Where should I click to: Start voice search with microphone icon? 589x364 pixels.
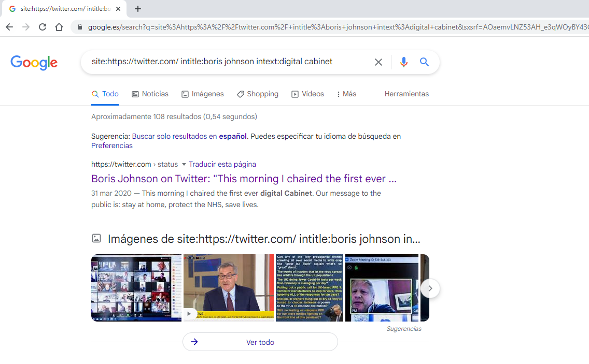pos(403,62)
